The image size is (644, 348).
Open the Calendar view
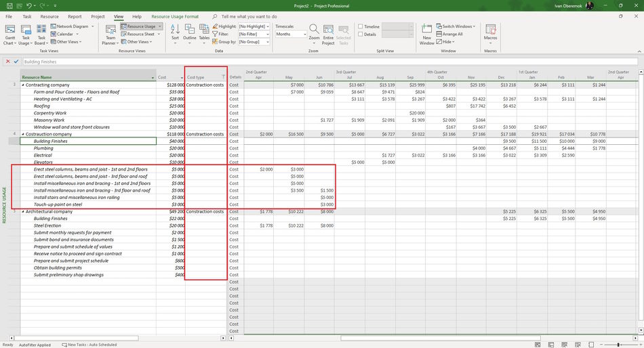tap(64, 34)
